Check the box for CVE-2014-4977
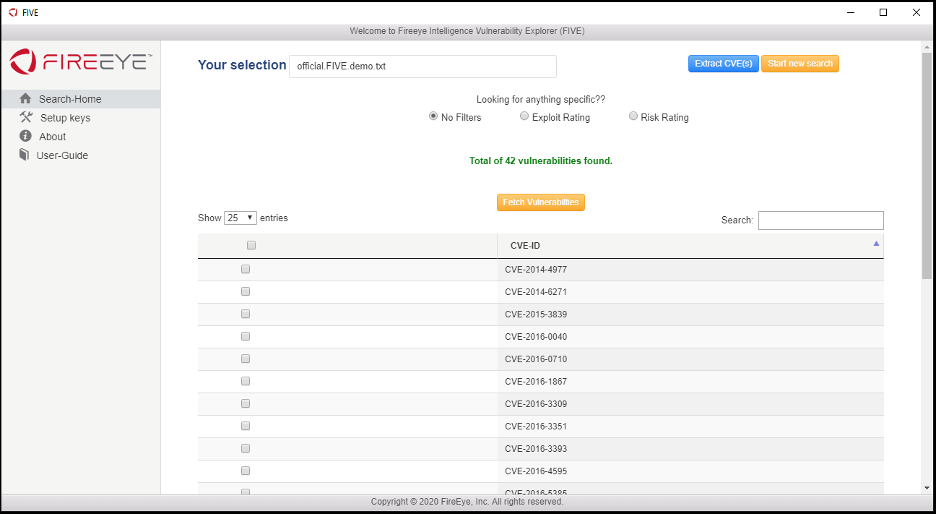936x514 pixels. (245, 269)
